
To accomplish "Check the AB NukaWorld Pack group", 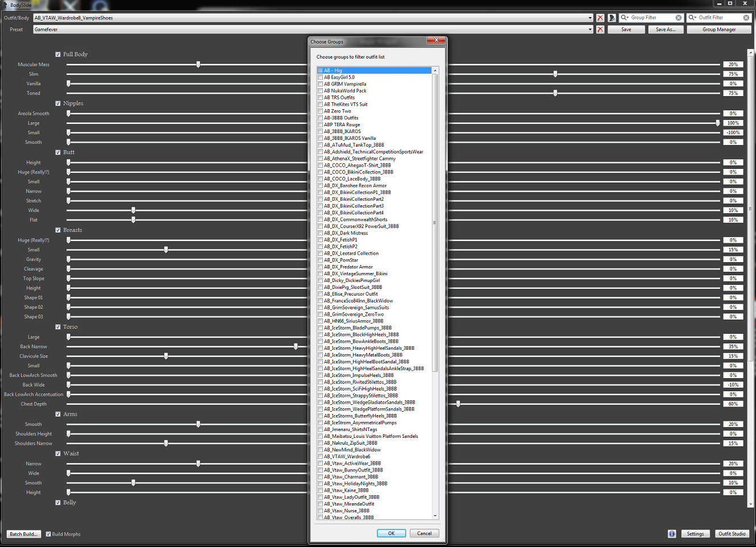I will point(320,91).
